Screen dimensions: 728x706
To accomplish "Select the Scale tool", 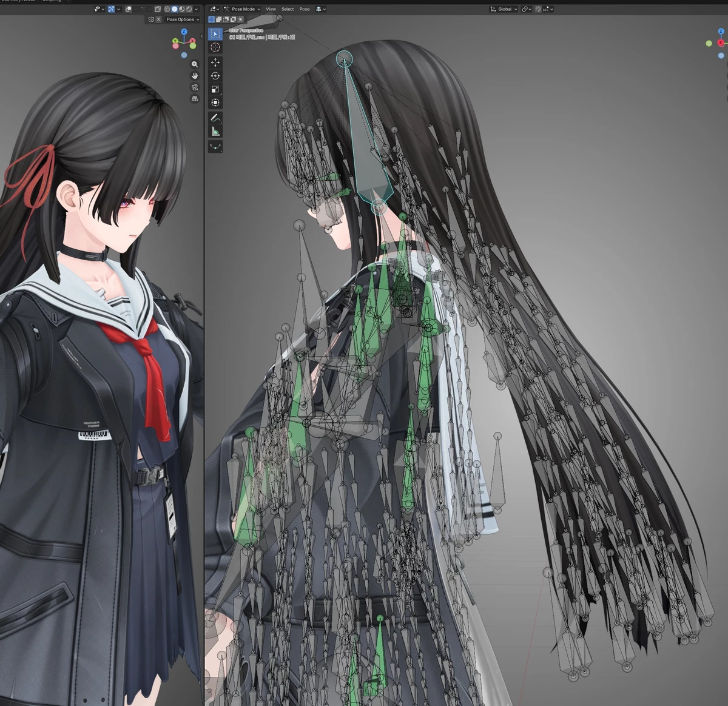I will pos(215,89).
